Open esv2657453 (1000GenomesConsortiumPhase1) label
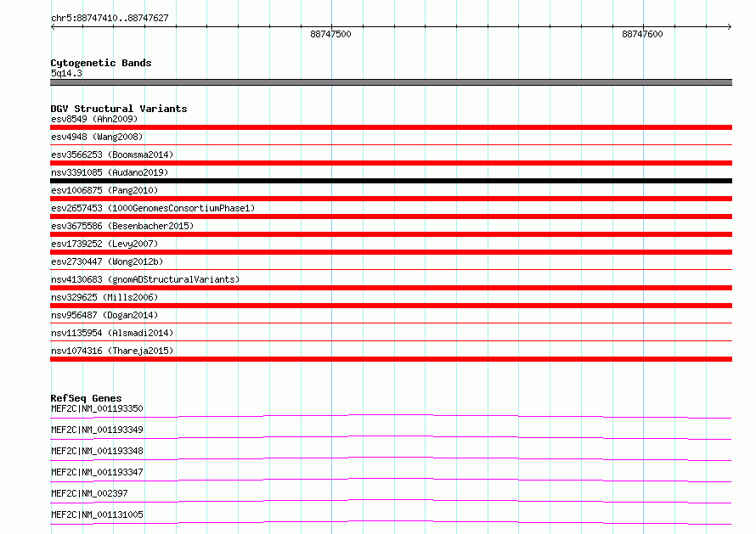756x534 pixels. (153, 208)
